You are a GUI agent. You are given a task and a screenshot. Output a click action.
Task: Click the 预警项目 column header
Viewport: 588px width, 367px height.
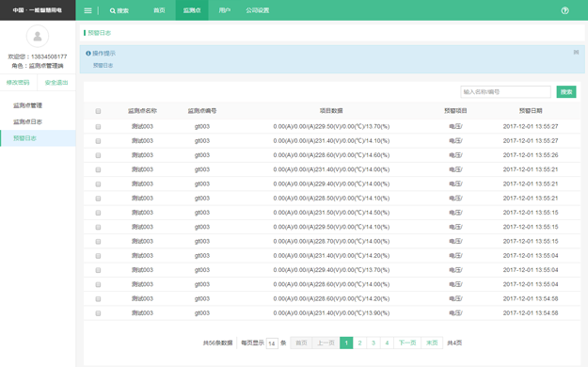455,111
